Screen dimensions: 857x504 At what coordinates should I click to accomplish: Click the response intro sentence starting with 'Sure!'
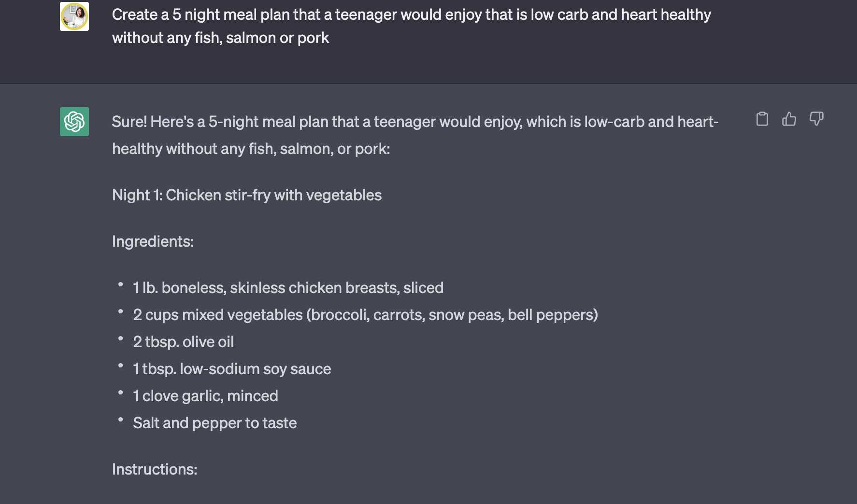415,135
